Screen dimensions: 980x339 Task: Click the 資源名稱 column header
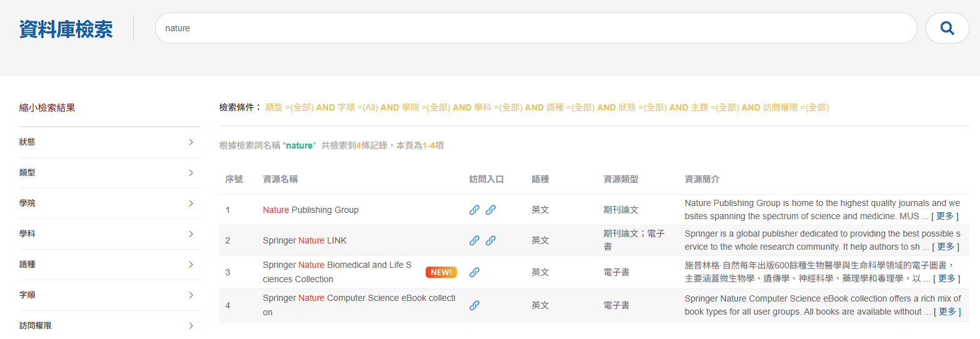pos(280,179)
